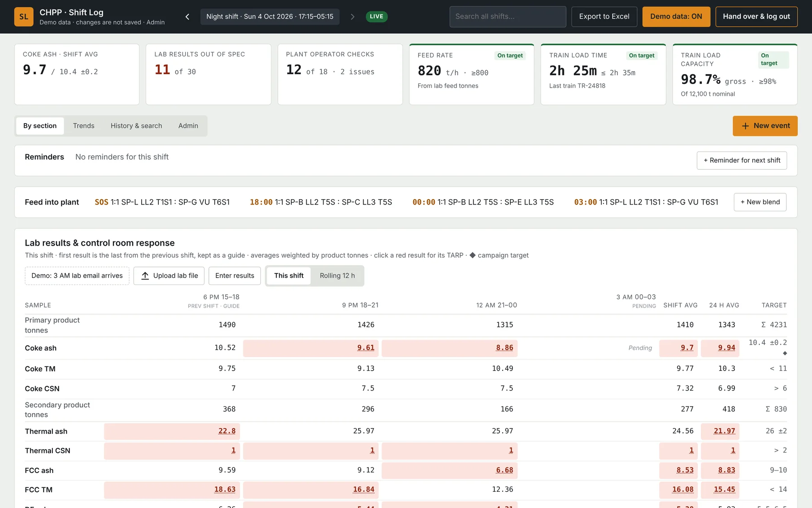
Task: Click the 18:00 blend entry SP-B SP-C
Action: click(x=321, y=202)
